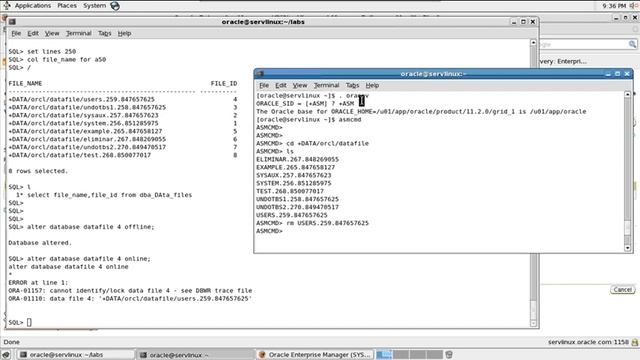Image resolution: width=640 pixels, height=360 pixels.
Task: Click scroll-down arrow in ASMCMD terminal scrollbar
Action: (628, 248)
